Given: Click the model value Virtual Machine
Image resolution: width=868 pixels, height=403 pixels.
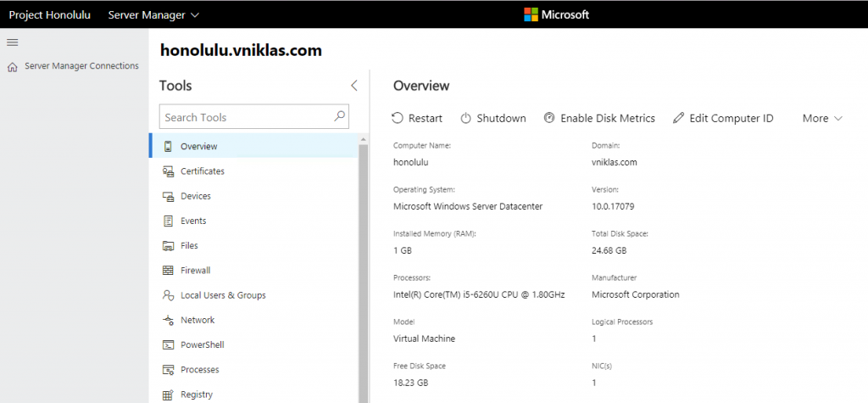Looking at the screenshot, I should tap(424, 339).
